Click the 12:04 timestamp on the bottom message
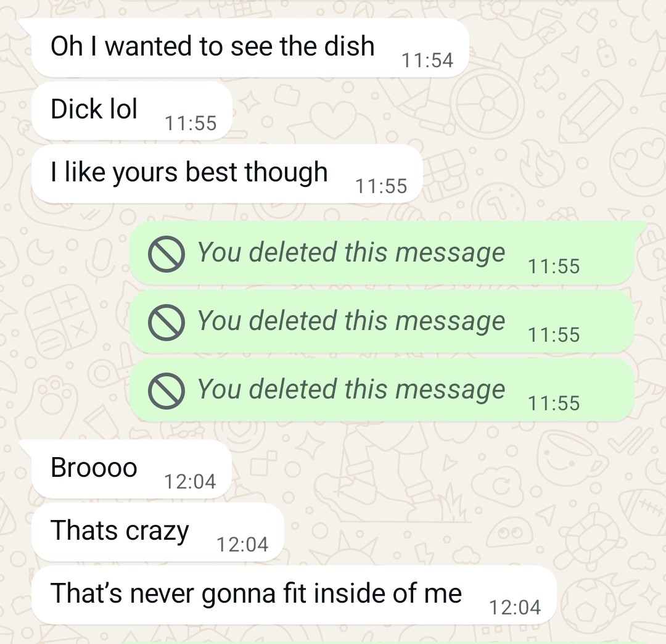The height and width of the screenshot is (644, 666). [x=515, y=608]
